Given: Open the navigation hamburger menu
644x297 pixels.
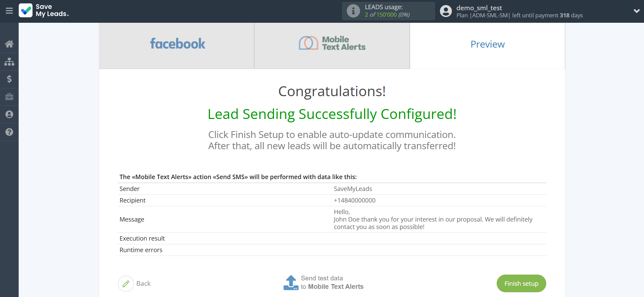Looking at the screenshot, I should [x=9, y=11].
